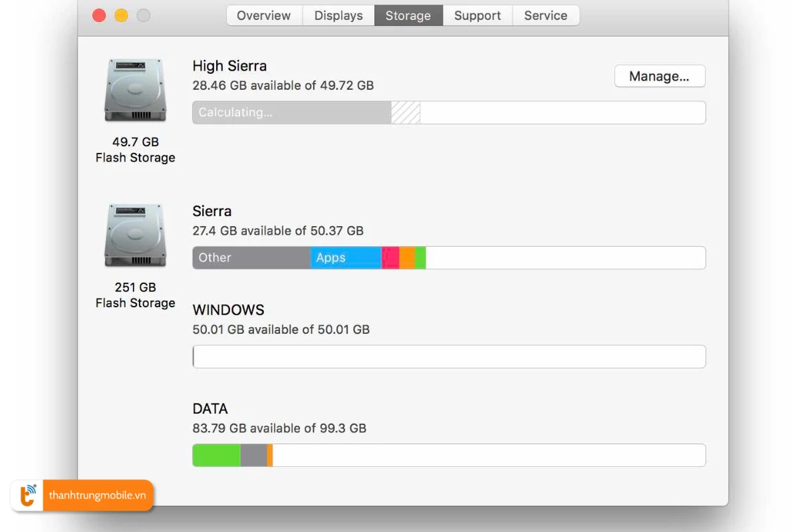
Task: Go to the Support tab
Action: 477,15
